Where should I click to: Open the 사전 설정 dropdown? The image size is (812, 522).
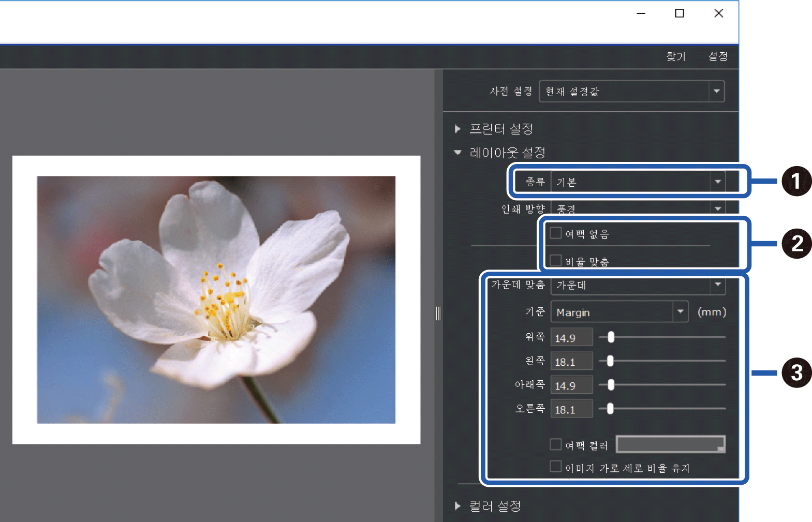click(631, 92)
